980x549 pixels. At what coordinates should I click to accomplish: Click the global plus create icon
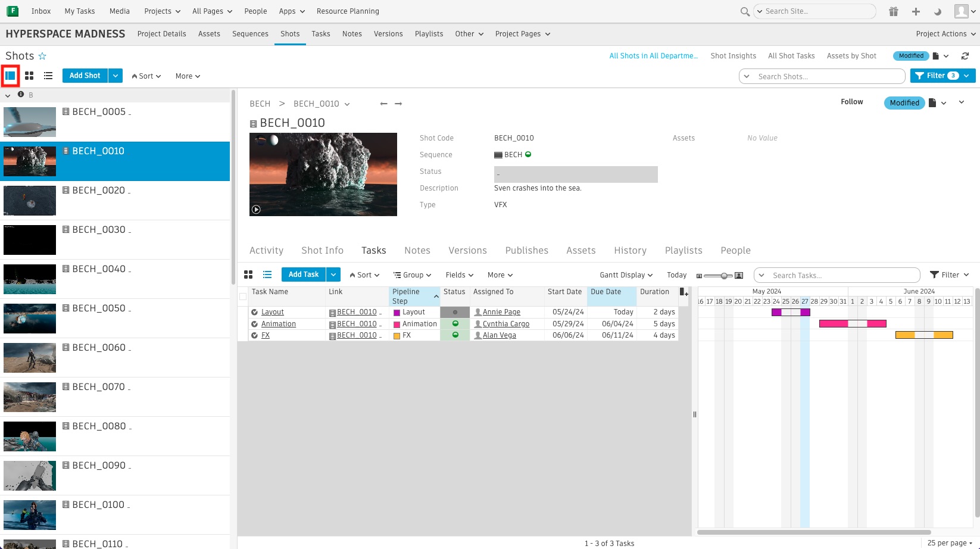pos(916,11)
